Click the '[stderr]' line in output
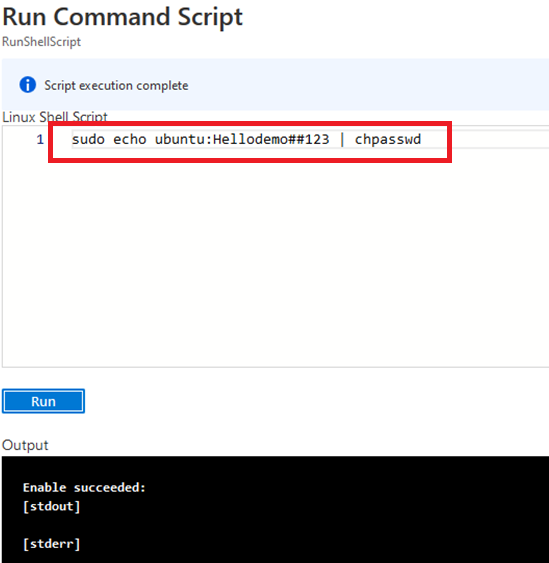The height and width of the screenshot is (563, 549). tap(51, 544)
